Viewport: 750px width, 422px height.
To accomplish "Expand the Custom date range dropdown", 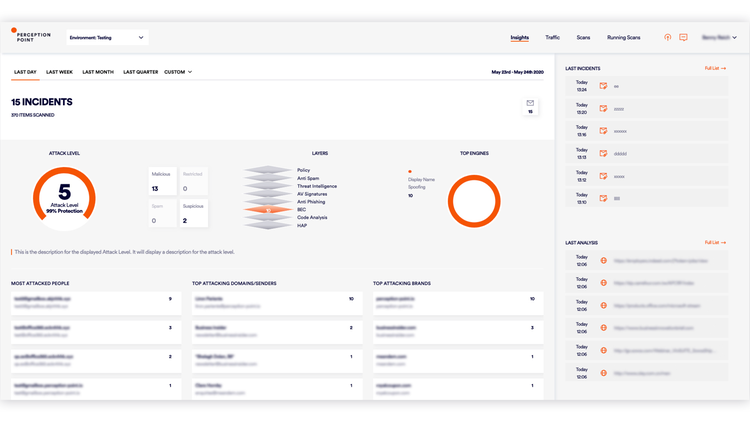I will click(178, 72).
